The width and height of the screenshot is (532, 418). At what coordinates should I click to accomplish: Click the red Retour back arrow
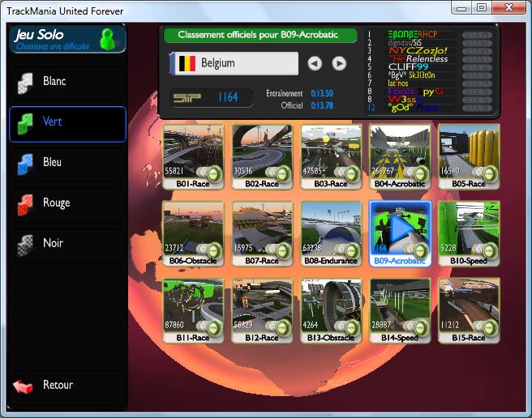[x=23, y=386]
